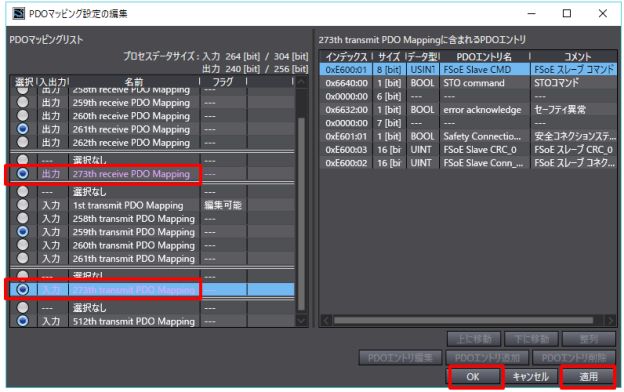This screenshot has height=392, width=624.
Task: Click the PDOエントリ名 column header
Action: coord(484,57)
